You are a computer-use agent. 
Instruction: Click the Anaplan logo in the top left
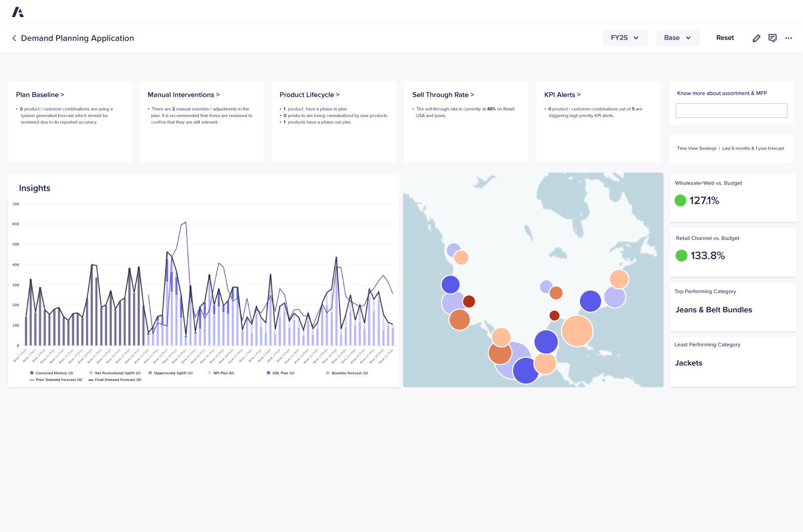click(19, 12)
